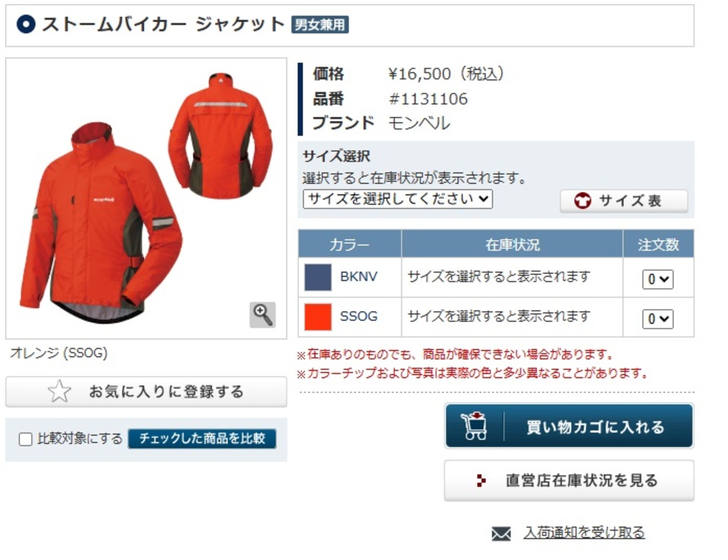Viewport: 728px width, 560px height.
Task: Click the shirt icon beside サイズ表
Action: pos(582,200)
